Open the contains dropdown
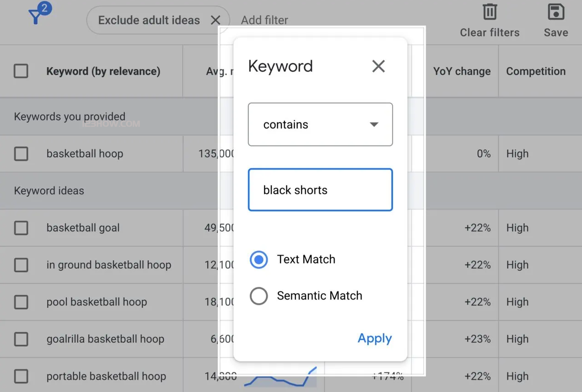 tap(320, 124)
